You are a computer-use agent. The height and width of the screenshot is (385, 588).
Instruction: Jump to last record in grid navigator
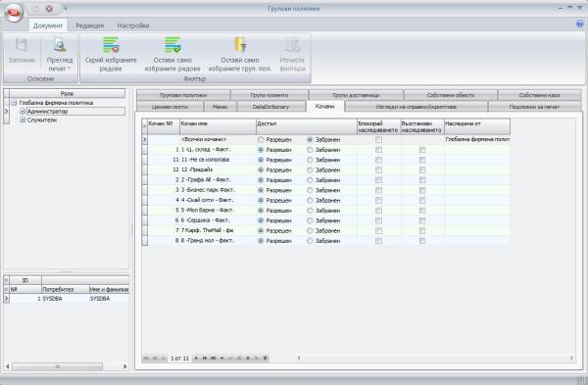point(213,359)
